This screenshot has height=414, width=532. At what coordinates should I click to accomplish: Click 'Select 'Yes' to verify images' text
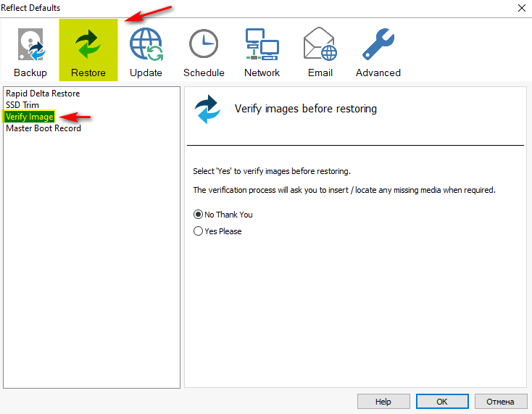[x=272, y=171]
